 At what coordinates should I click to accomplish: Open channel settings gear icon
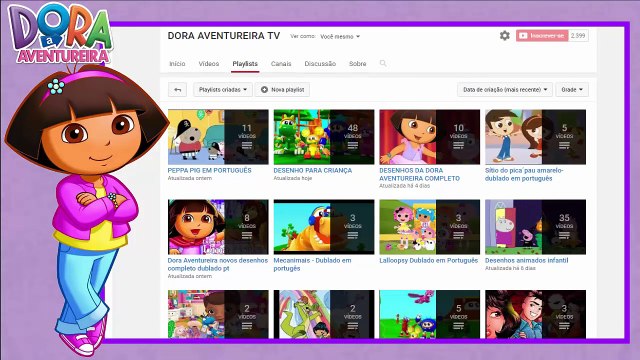click(x=504, y=36)
